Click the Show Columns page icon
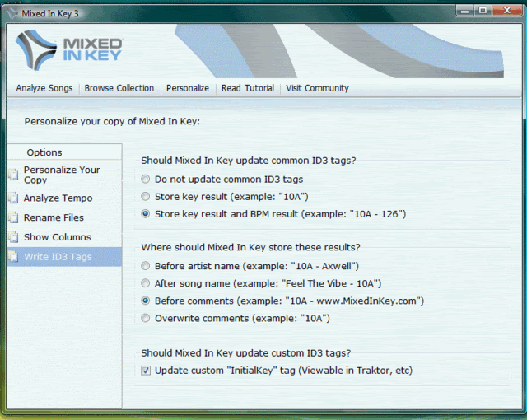The width and height of the screenshot is (527, 420). 13,237
